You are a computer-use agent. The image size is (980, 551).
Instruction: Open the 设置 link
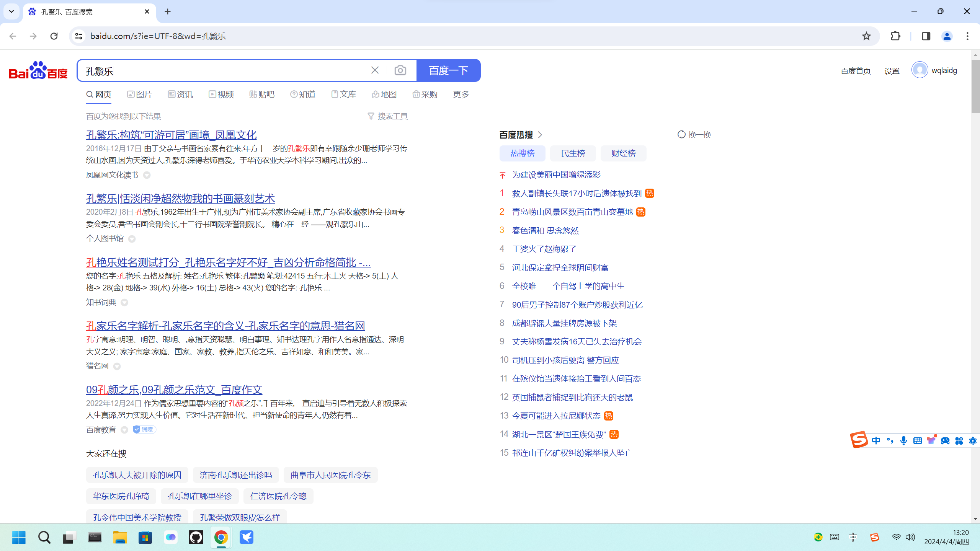[892, 71]
